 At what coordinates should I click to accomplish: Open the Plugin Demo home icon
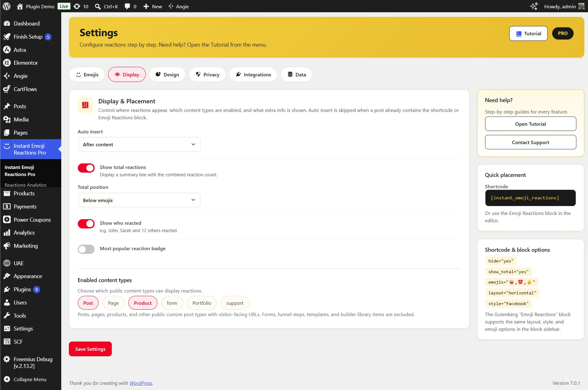pos(20,6)
